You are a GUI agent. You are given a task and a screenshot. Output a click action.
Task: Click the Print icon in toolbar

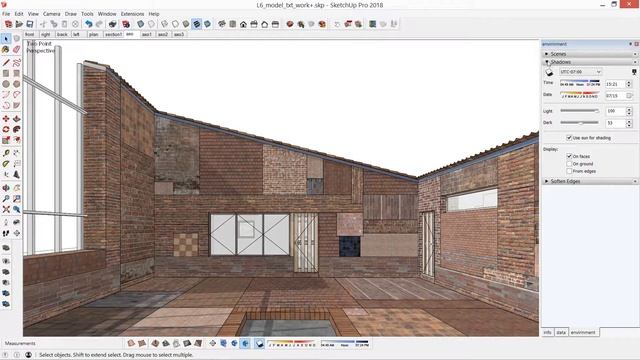112,24
